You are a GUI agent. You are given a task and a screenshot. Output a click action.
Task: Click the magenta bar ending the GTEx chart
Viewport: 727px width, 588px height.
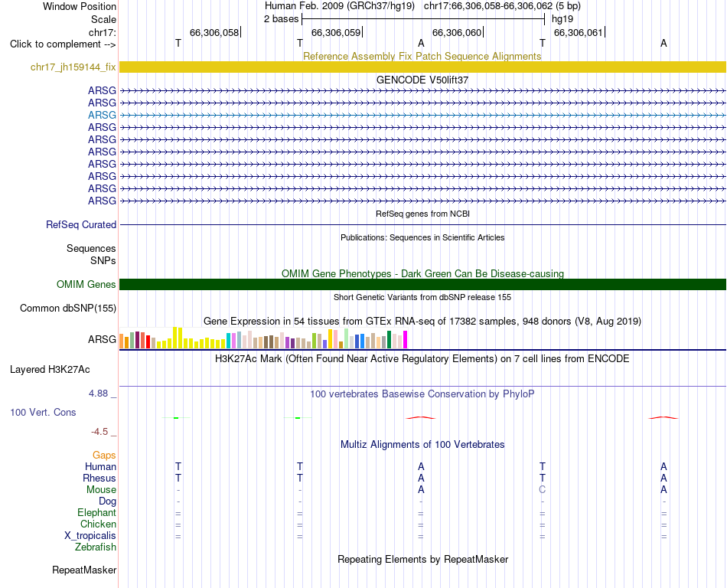(x=406, y=339)
